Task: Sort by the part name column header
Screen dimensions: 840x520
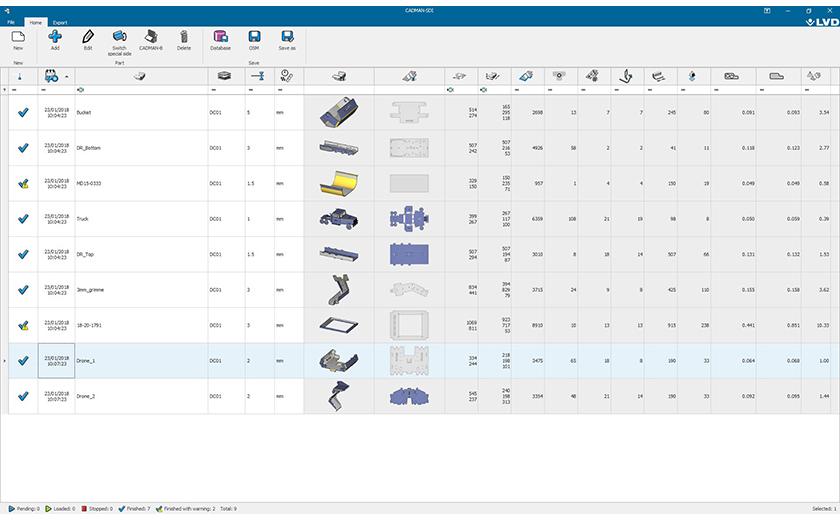Action: (x=140, y=76)
